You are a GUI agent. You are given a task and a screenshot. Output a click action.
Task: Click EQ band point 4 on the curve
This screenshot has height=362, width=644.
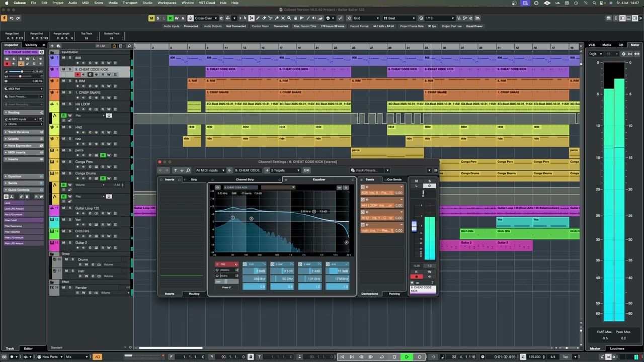[x=346, y=242]
